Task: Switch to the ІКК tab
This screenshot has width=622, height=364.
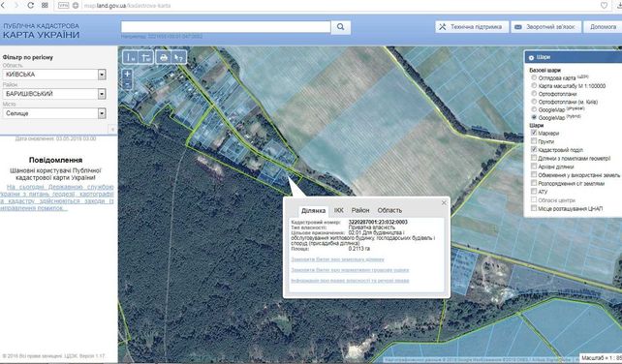Action: (x=338, y=210)
